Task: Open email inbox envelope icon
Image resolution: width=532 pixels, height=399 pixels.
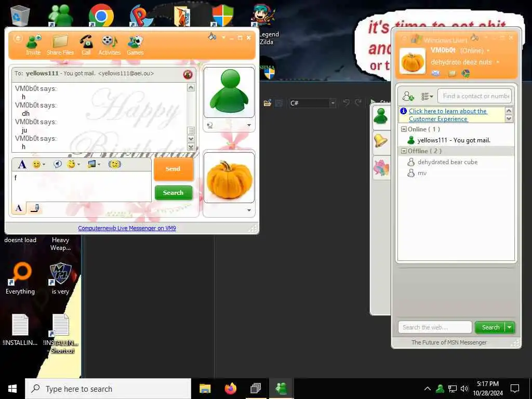Action: click(x=436, y=73)
